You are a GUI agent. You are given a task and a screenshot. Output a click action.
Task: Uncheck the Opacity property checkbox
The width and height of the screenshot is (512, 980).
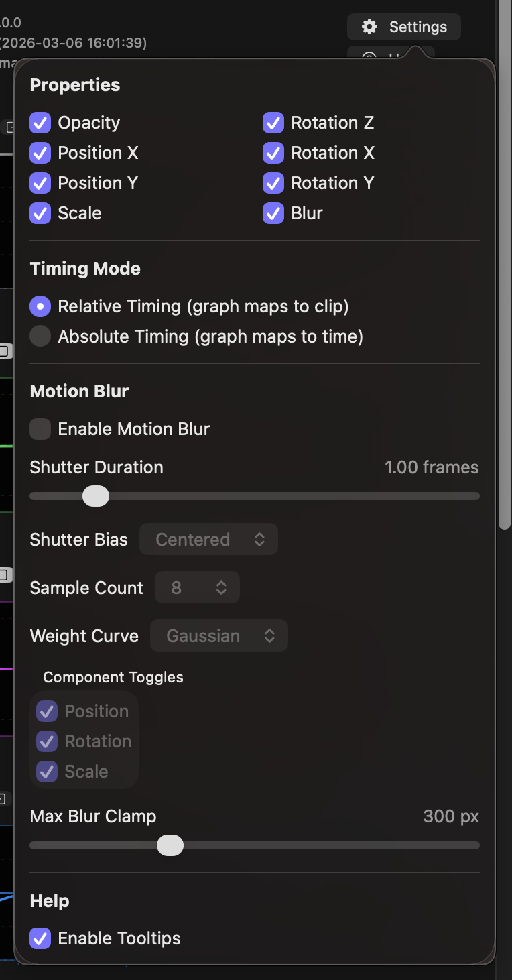coord(40,123)
